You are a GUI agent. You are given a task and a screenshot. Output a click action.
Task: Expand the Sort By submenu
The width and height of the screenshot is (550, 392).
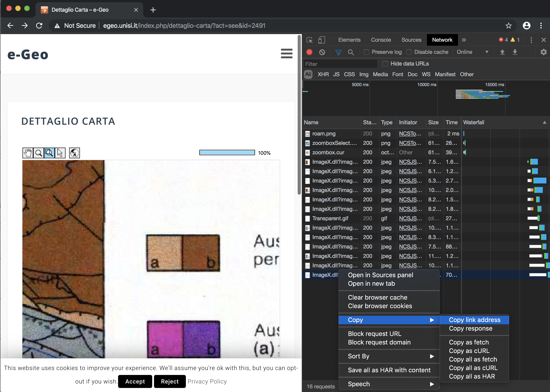pos(389,356)
